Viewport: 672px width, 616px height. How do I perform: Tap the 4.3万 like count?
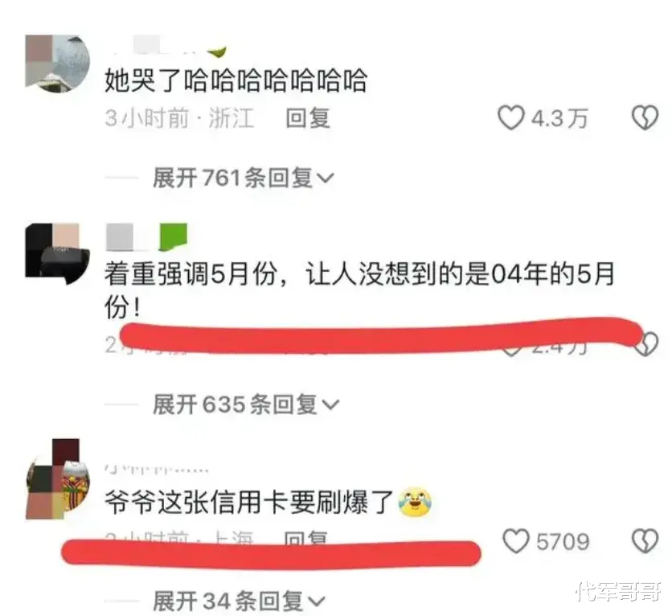(x=559, y=118)
